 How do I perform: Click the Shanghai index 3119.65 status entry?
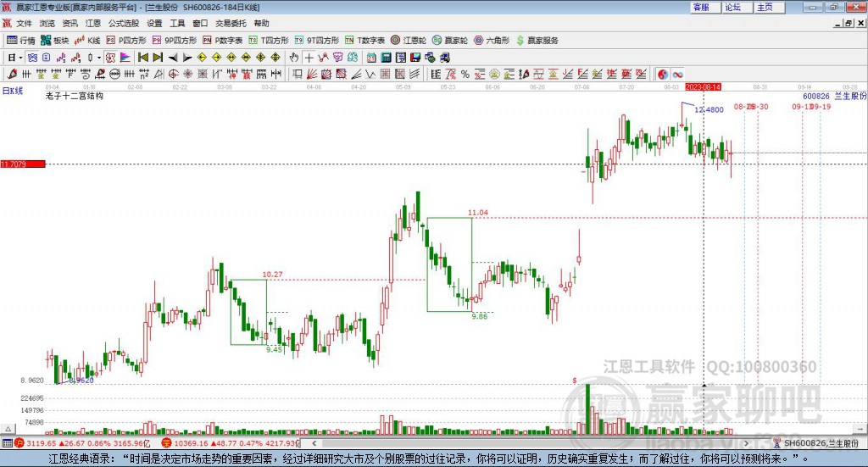[81, 443]
